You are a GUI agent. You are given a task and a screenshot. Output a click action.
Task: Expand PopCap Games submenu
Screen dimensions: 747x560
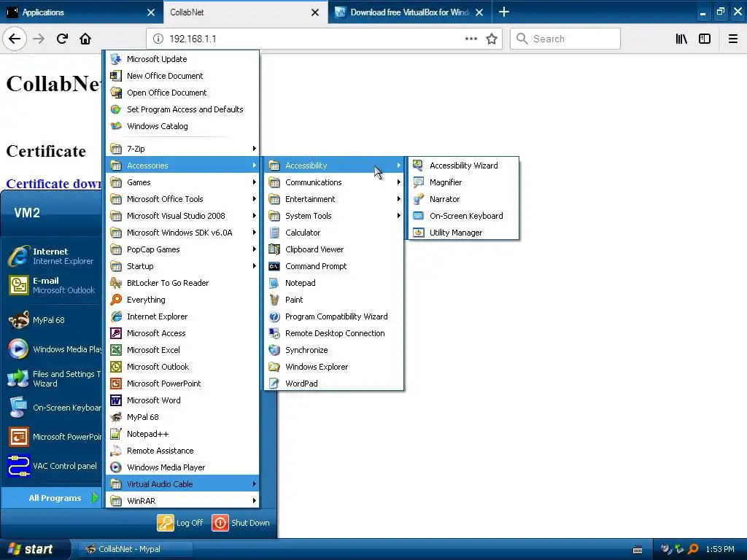click(182, 249)
